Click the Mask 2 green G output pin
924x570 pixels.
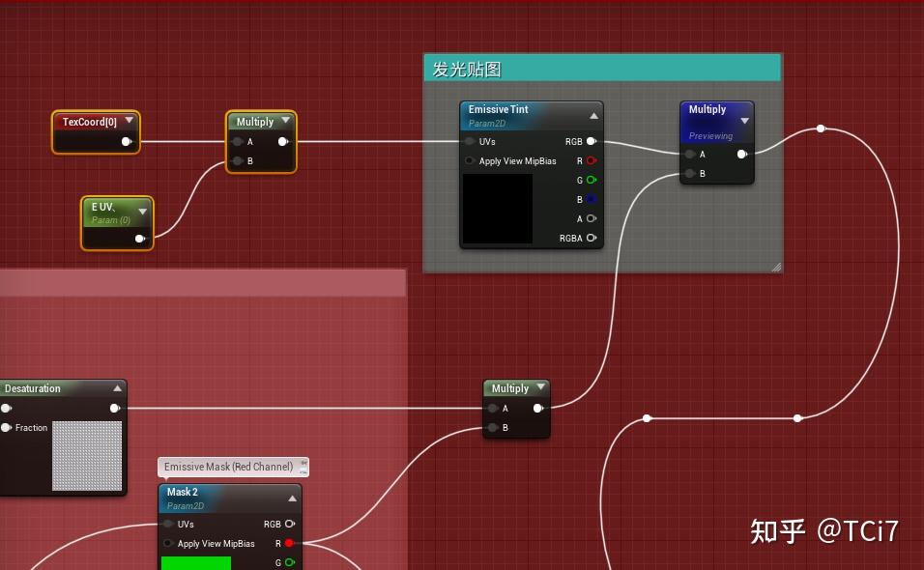(x=290, y=563)
